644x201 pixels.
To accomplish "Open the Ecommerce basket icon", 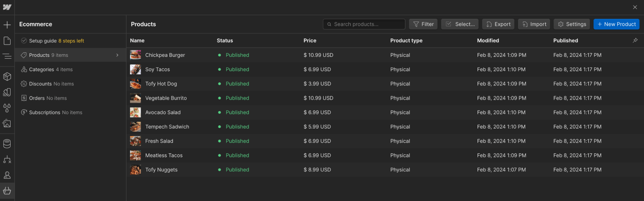I will click(7, 190).
